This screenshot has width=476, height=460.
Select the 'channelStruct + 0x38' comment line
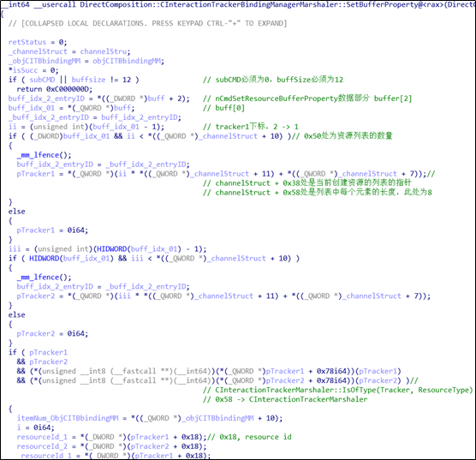306,183
